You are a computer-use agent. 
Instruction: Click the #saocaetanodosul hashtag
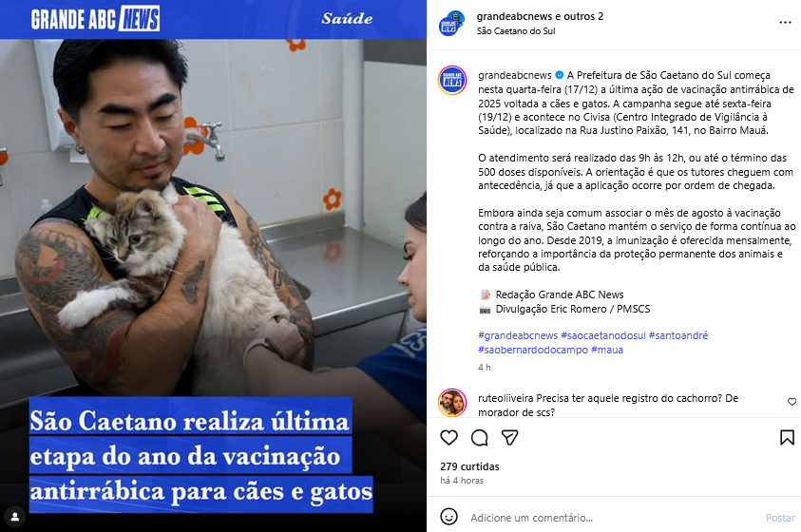pos(602,335)
